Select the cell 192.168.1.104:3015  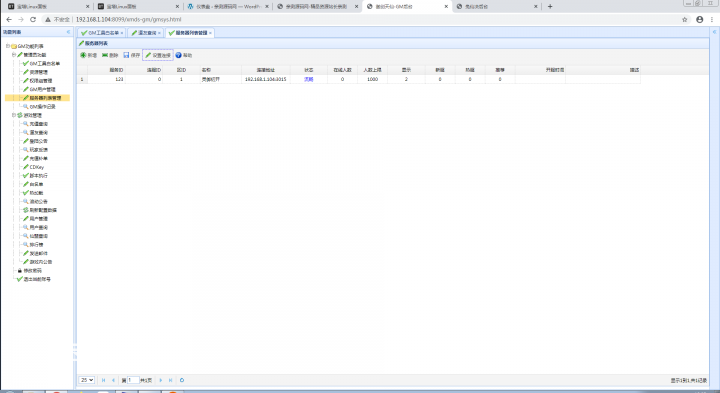(x=266, y=79)
